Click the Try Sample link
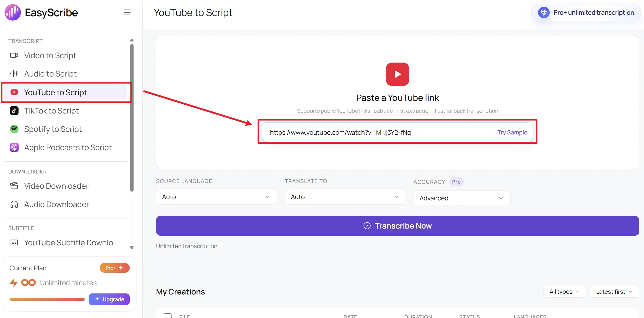Screen dimensions: 644x318 [512, 132]
